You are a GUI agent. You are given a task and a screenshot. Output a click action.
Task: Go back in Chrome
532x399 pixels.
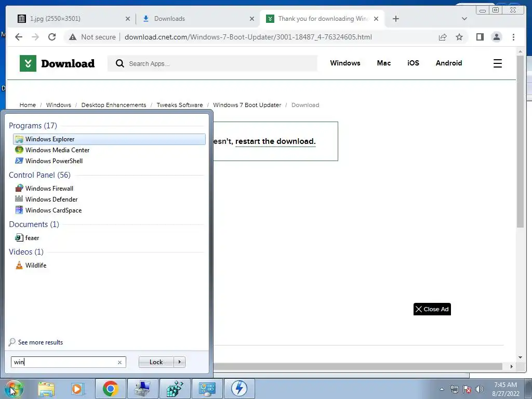click(19, 37)
